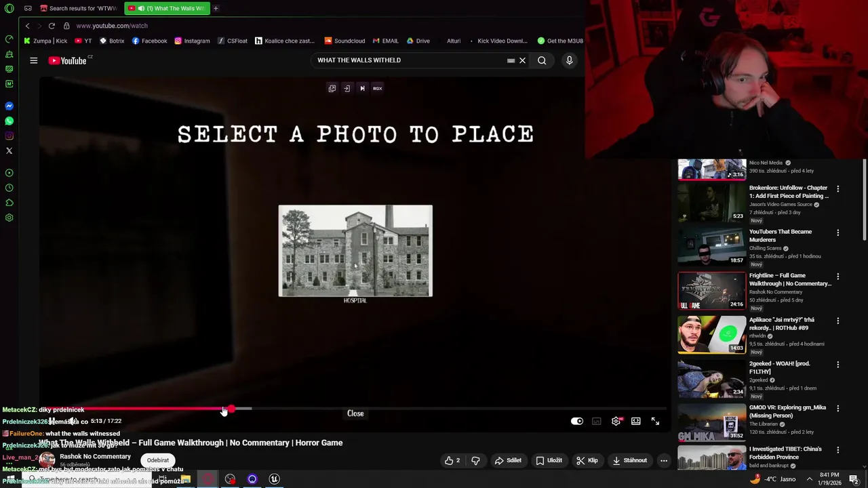Open the Kick Video Downloader bookmark
The width and height of the screenshot is (868, 488).
pos(497,41)
